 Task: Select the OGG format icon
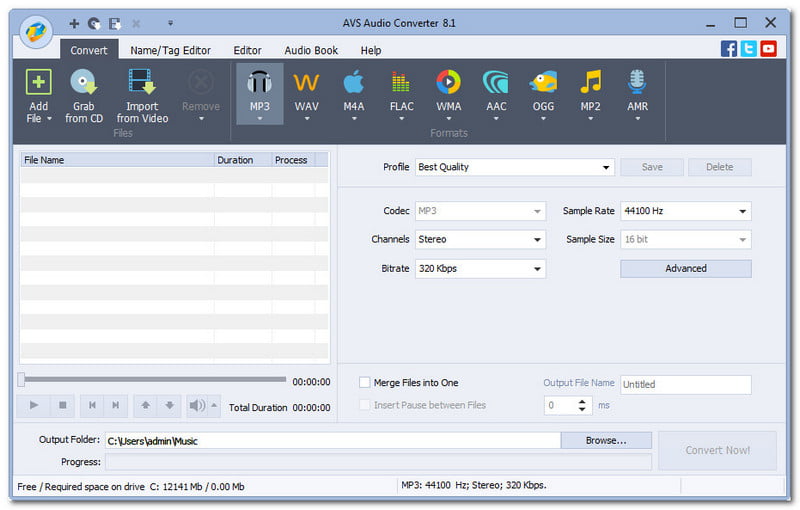543,84
